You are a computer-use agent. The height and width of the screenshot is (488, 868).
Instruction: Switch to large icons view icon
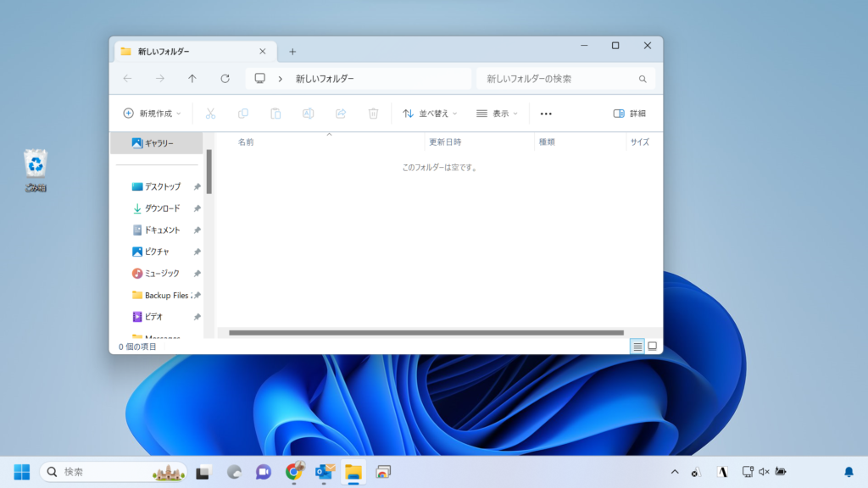(652, 347)
